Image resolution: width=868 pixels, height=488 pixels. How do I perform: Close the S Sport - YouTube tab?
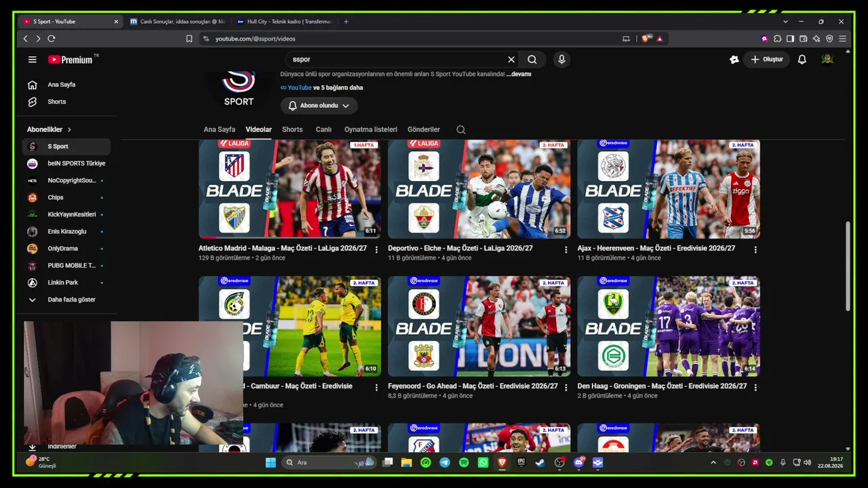coord(116,22)
